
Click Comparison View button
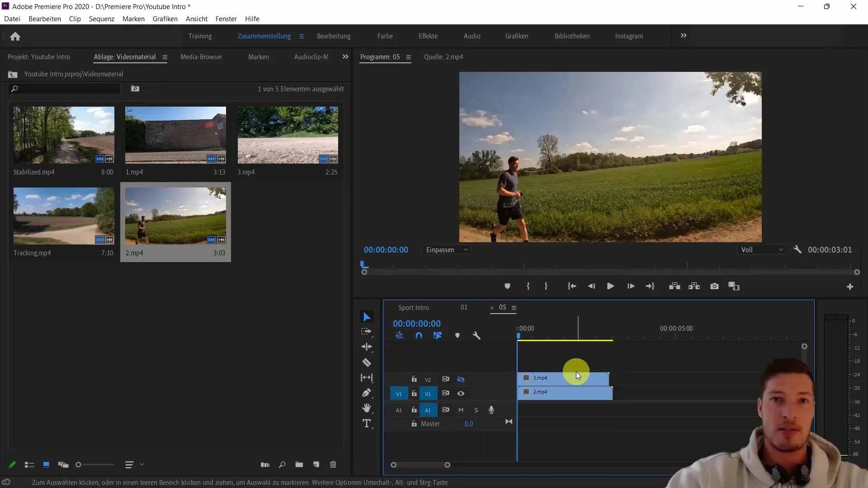point(734,286)
